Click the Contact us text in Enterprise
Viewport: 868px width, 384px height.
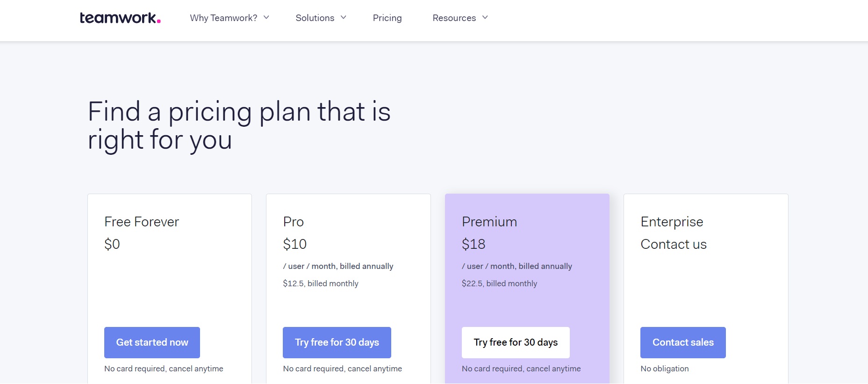point(674,244)
